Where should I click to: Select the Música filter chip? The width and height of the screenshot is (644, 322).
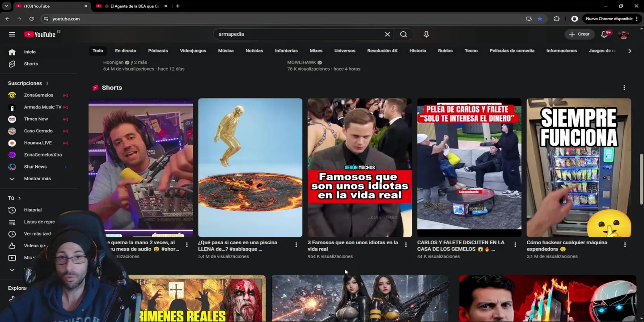pos(226,51)
